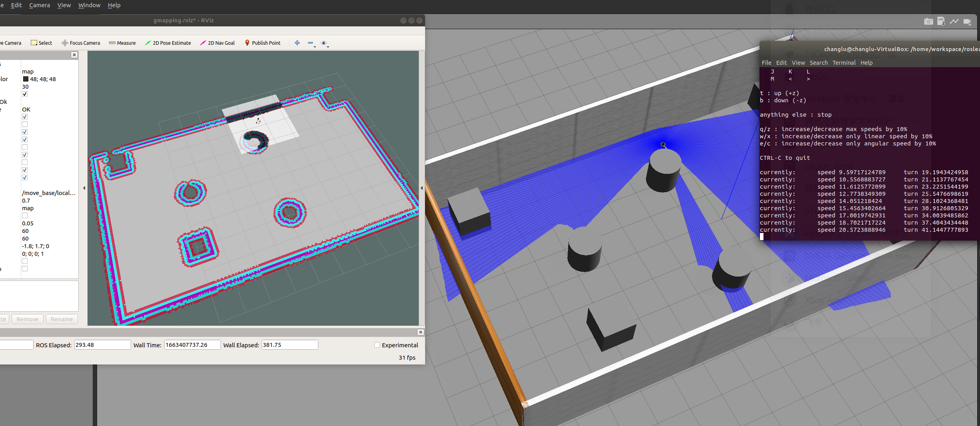
Task: Click the blue minus remove-tool icon
Action: coord(310,43)
